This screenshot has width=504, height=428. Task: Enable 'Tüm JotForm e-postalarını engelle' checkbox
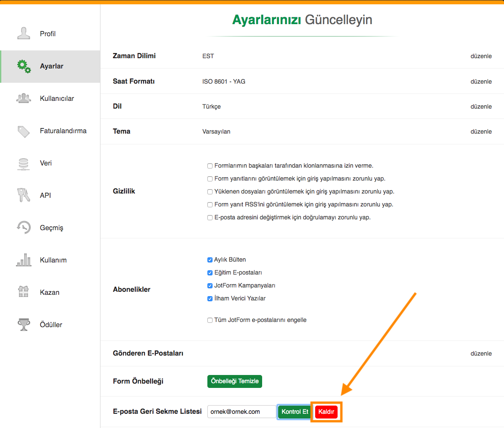coord(210,320)
